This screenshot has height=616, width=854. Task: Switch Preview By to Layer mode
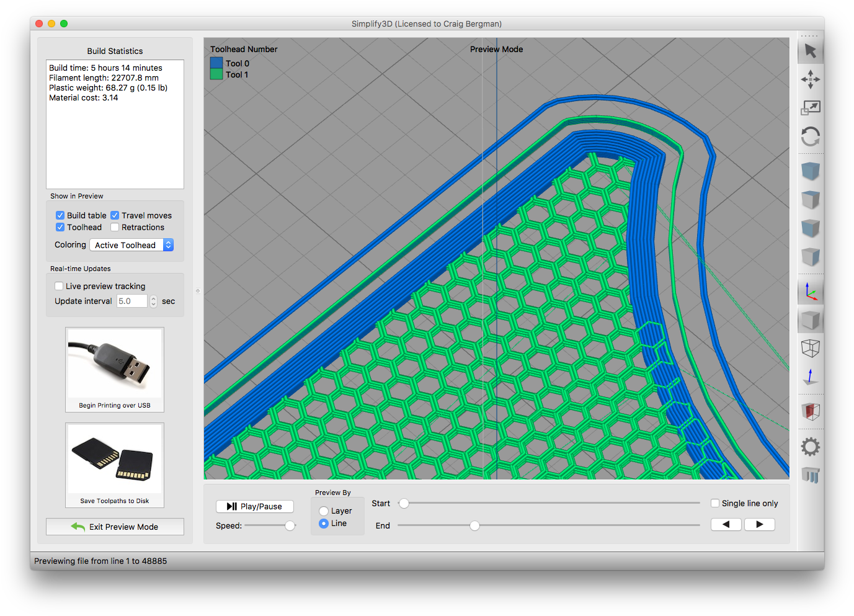click(323, 511)
